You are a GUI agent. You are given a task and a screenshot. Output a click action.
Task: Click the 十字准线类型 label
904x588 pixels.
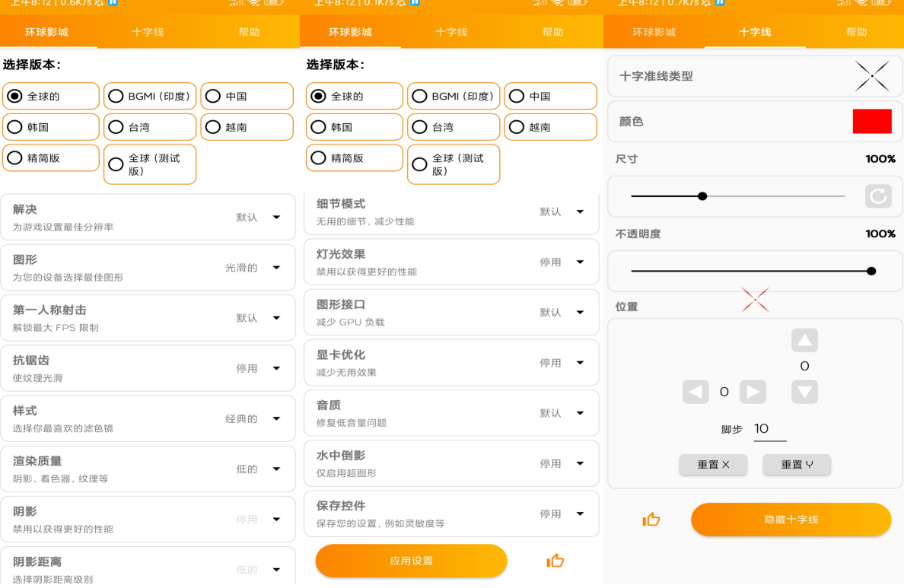point(656,76)
